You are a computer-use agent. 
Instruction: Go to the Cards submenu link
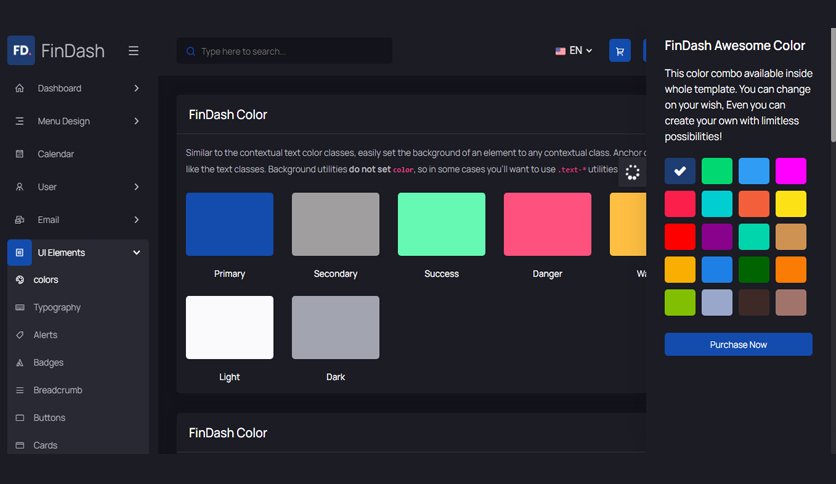pos(45,445)
